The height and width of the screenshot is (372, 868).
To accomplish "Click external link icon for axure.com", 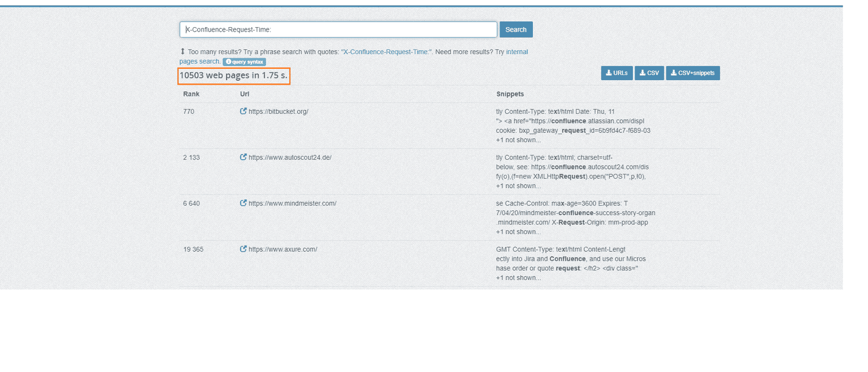I will point(244,249).
